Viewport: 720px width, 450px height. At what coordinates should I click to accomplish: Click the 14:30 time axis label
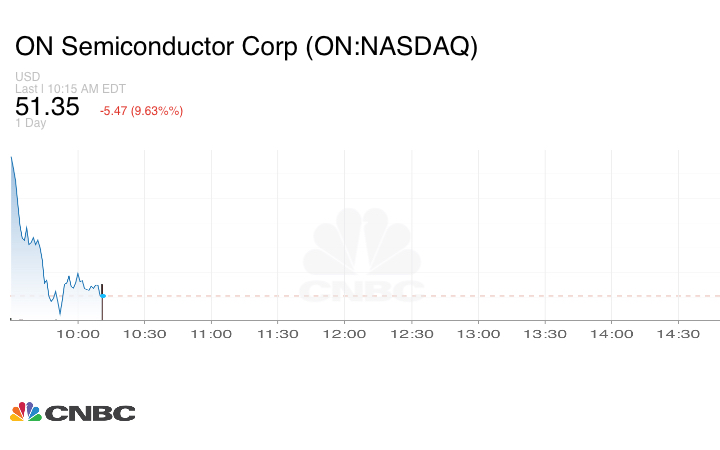(679, 334)
